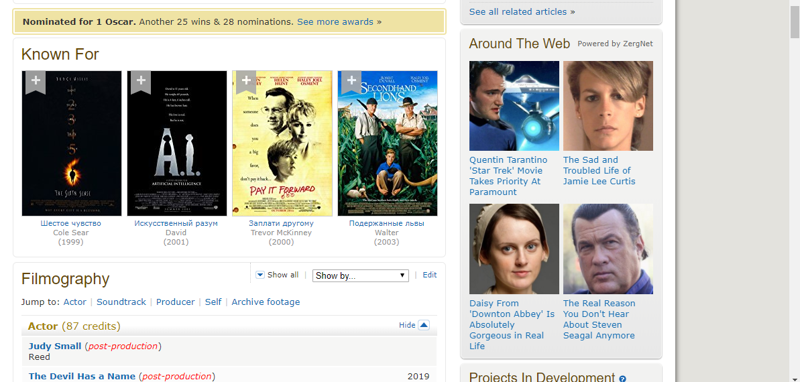Add Pay It Forward to watchlist
This screenshot has width=800, height=382.
(x=246, y=82)
